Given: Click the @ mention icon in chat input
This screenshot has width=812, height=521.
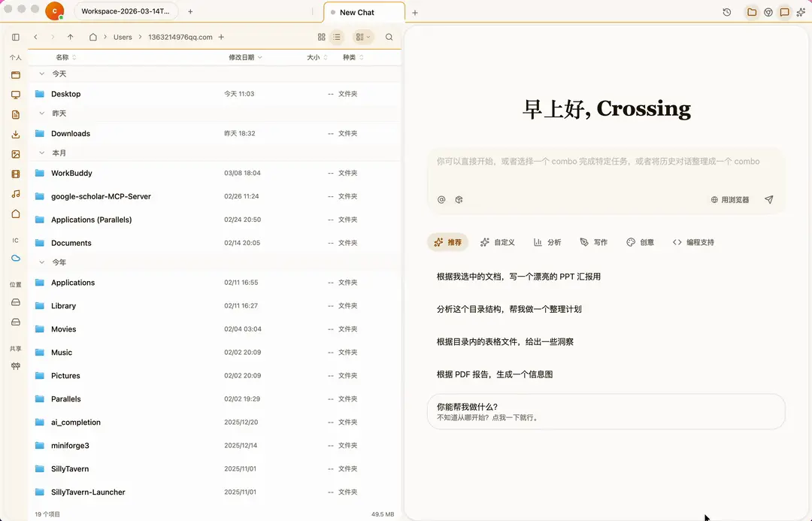Looking at the screenshot, I should point(443,199).
